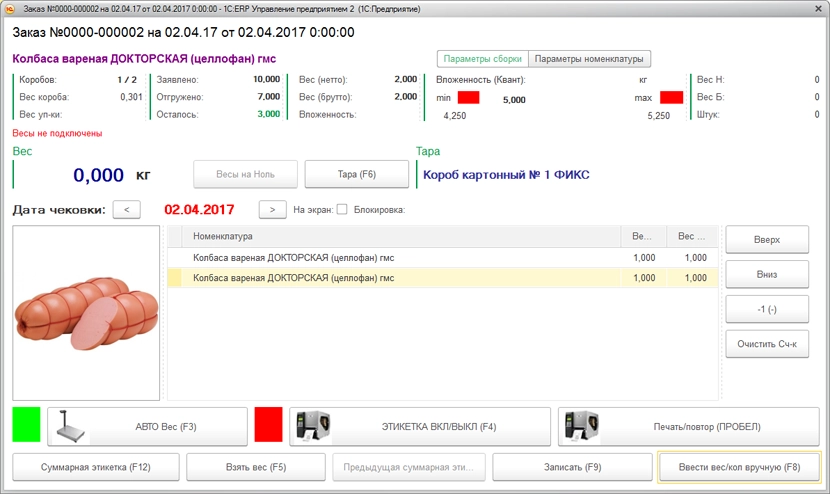Click the sausage product image
The height and width of the screenshot is (494, 830).
coord(86,313)
